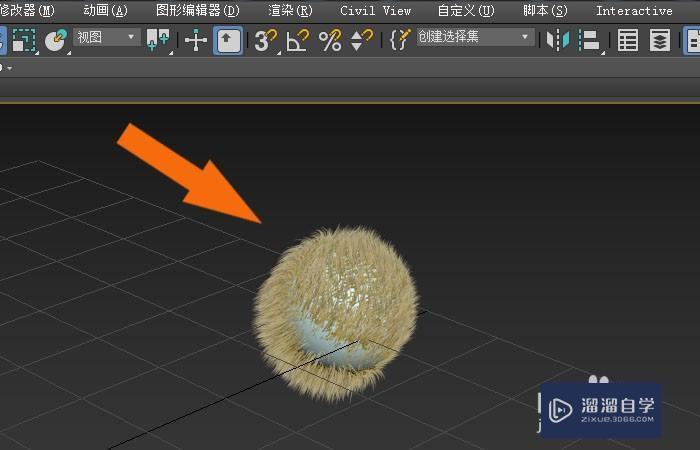Image resolution: width=700 pixels, height=450 pixels.
Task: Select the window/crossing selection tool
Action: 24,40
